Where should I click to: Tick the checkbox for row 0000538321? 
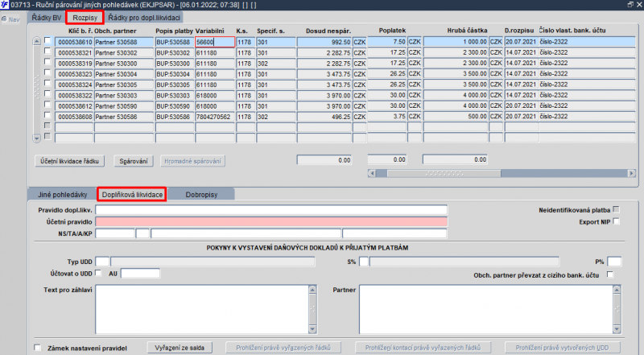(47, 51)
